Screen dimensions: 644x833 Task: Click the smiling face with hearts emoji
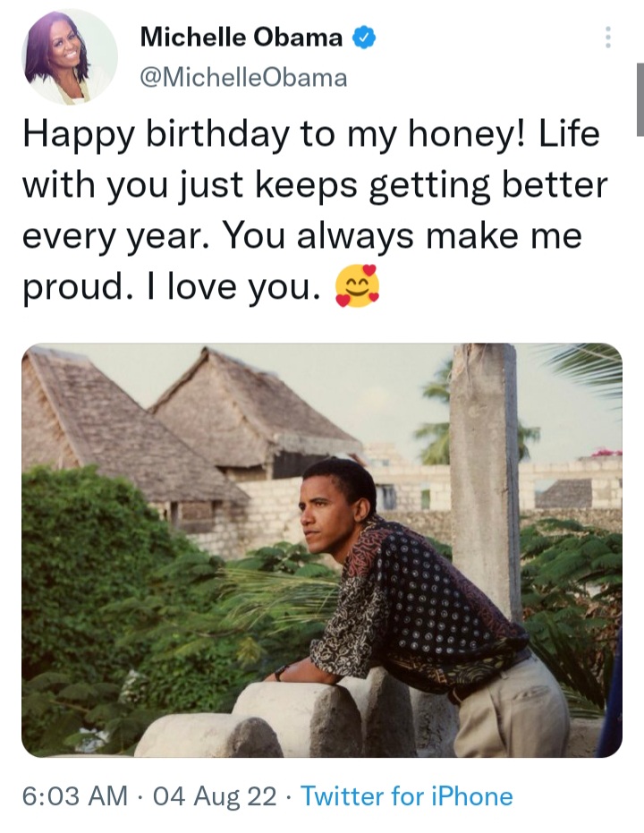(x=356, y=287)
